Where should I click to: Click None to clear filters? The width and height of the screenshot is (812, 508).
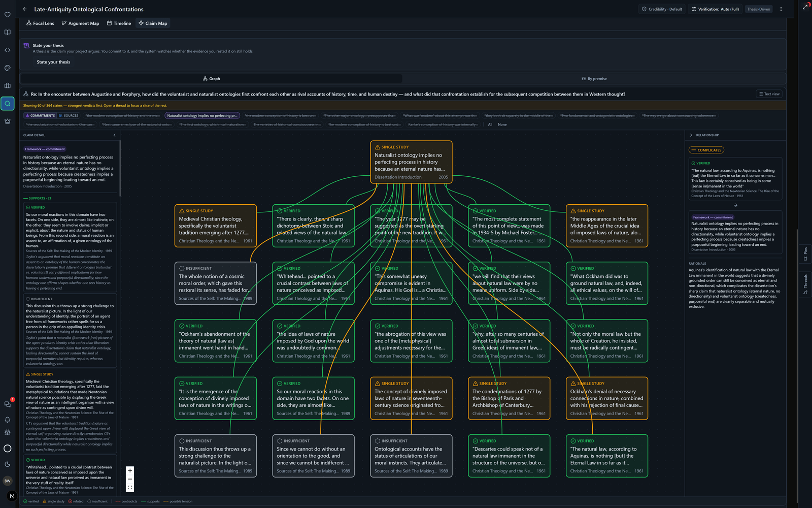502,124
